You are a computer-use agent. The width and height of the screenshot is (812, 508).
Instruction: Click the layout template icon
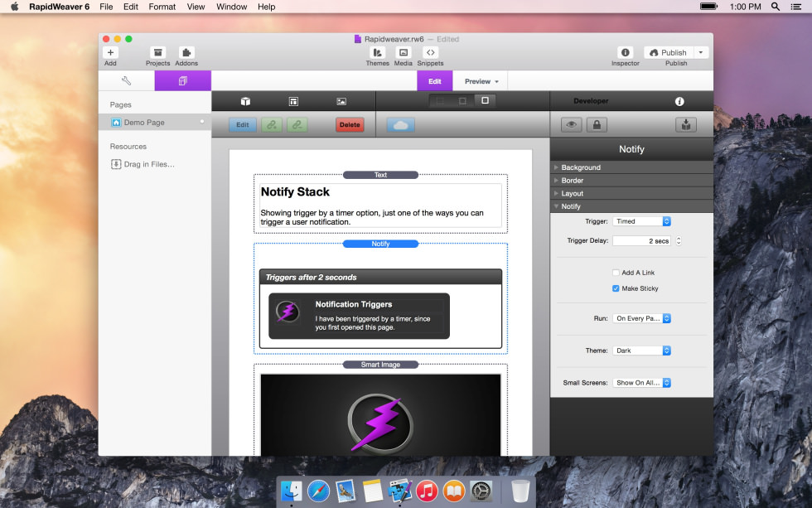[x=293, y=101]
